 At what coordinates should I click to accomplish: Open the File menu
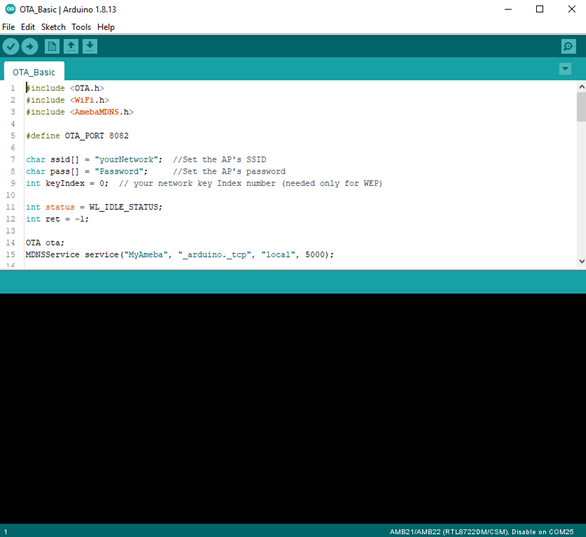tap(8, 27)
